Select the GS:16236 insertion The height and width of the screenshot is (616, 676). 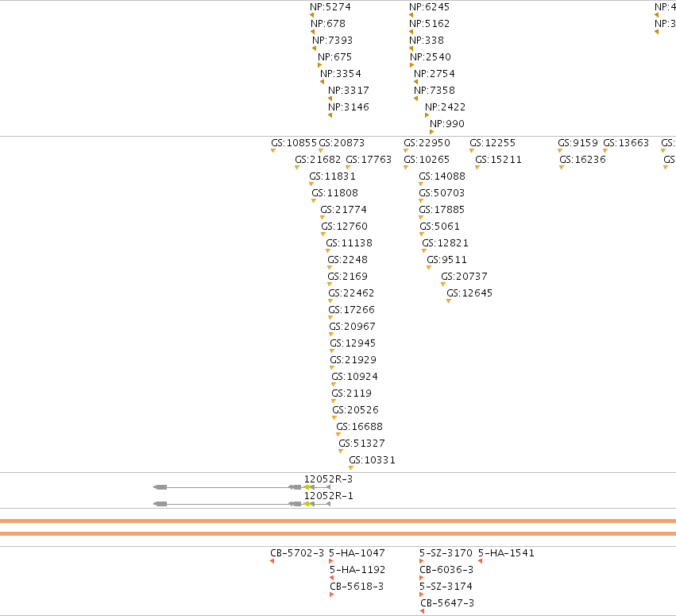point(582,160)
